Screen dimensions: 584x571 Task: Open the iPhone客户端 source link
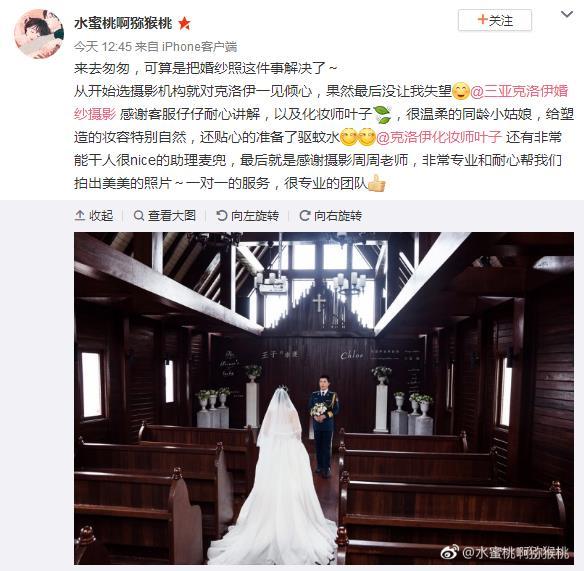(199, 47)
